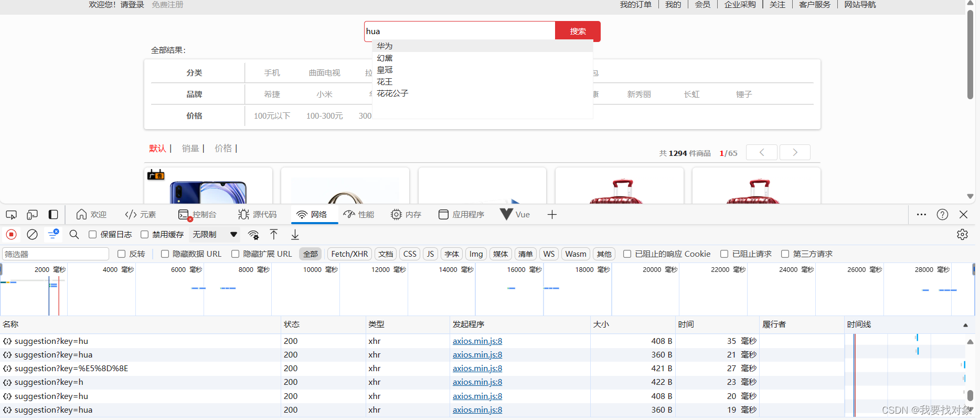Screen dimensions: 980x420
Task: Open the 性能 tab
Action: (359, 215)
